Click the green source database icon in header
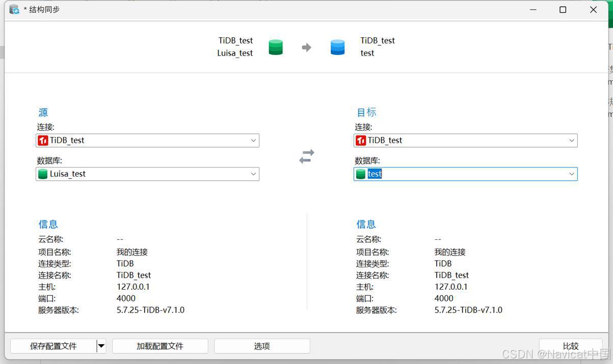This screenshot has height=364, width=613. click(276, 47)
